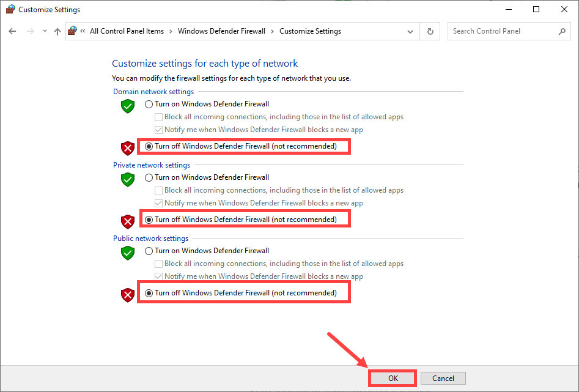This screenshot has width=579, height=392.
Task: Click the Public network settings heading
Action: [150, 239]
